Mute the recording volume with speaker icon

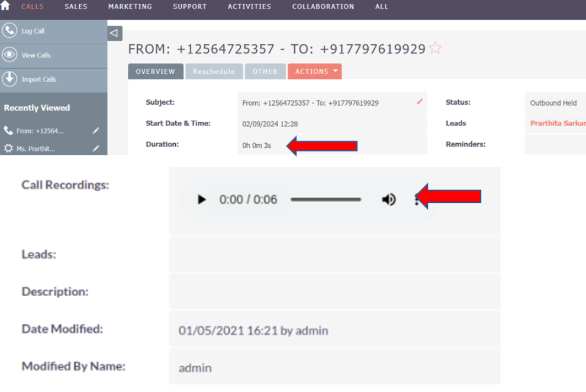[389, 199]
